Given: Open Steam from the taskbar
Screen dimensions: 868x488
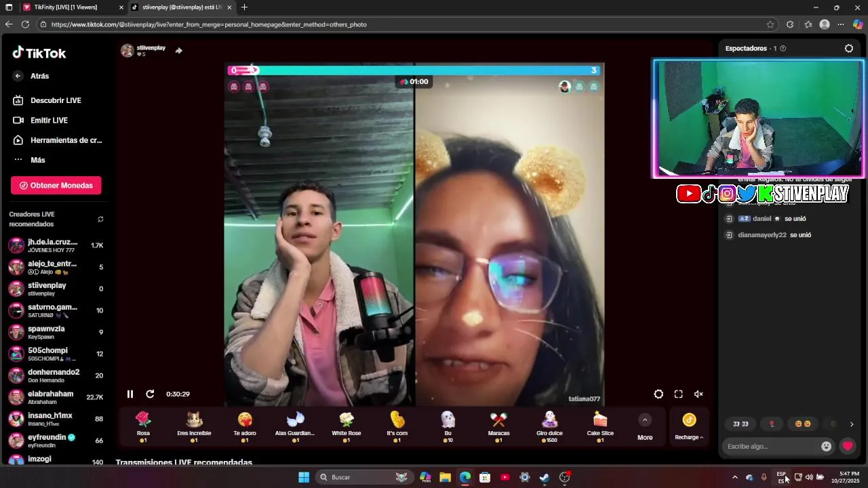Looking at the screenshot, I should (x=545, y=477).
